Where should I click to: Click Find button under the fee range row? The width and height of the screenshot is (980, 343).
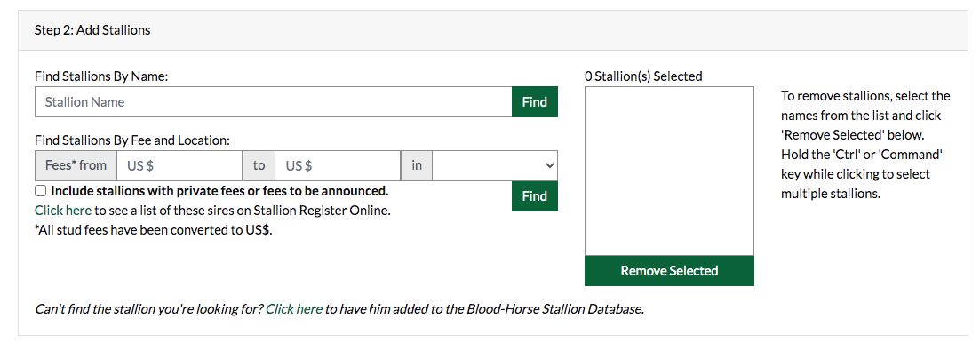click(534, 196)
